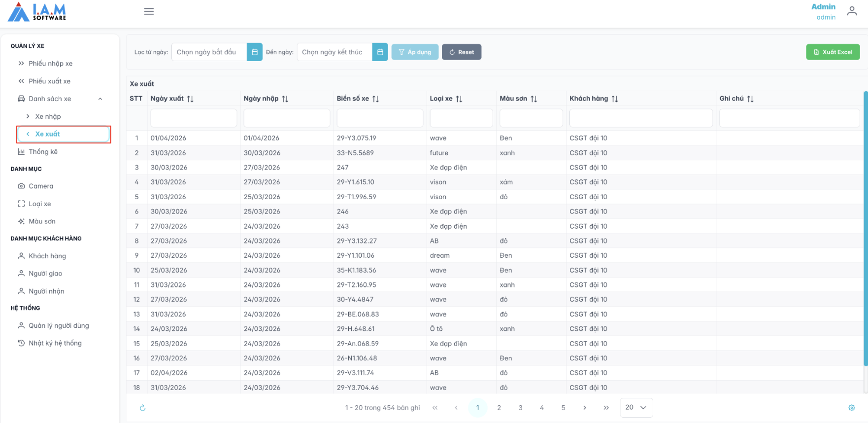Sort table by Khách hàng column
This screenshot has width=868, height=423.
(x=614, y=99)
